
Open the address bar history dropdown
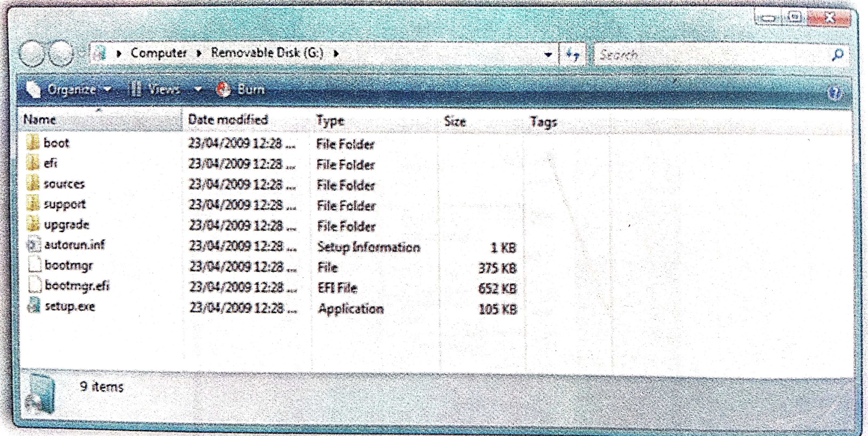(x=548, y=54)
